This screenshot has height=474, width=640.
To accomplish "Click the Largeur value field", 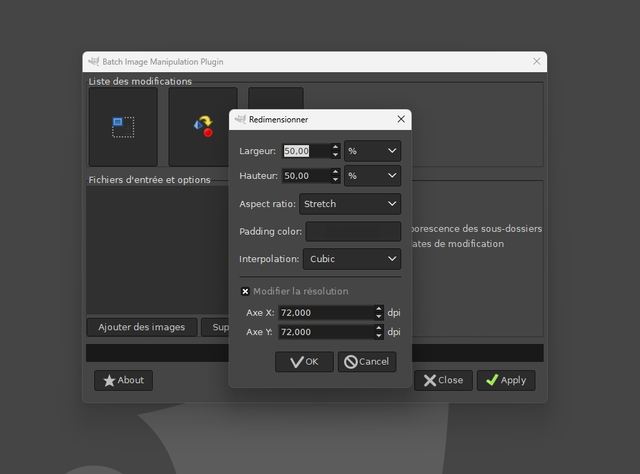I will pyautogui.click(x=306, y=151).
